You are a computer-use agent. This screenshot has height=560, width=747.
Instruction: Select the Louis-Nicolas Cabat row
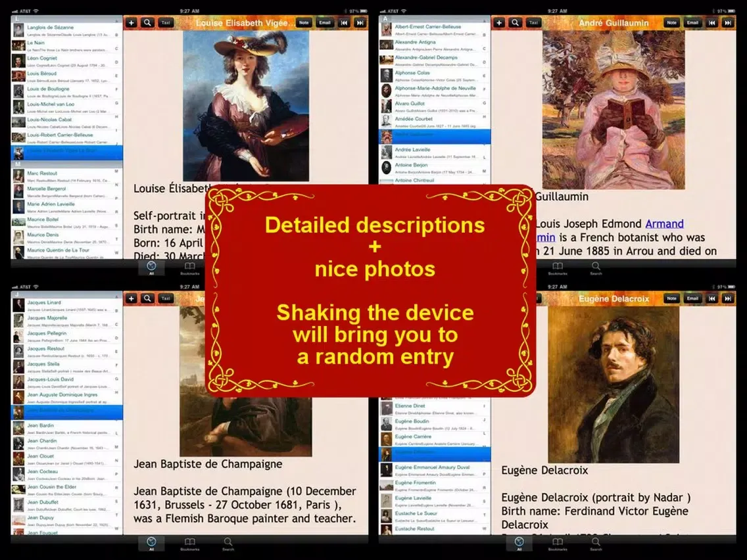[x=66, y=122]
